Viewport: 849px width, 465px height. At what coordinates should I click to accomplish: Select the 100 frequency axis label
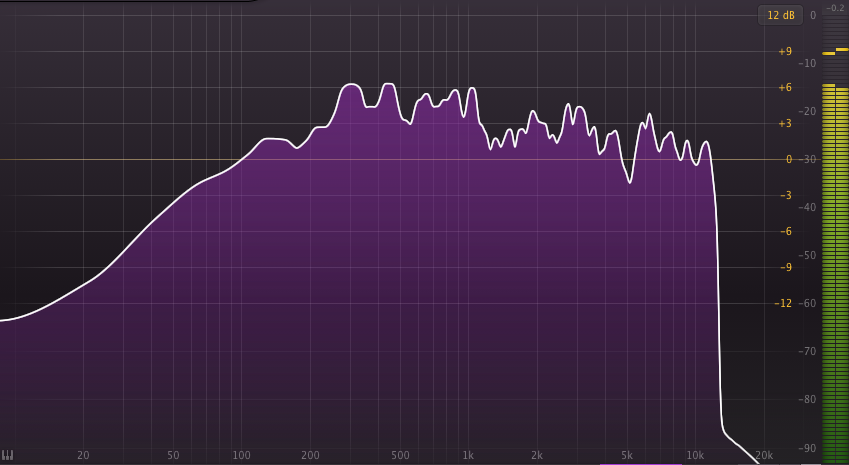(x=241, y=455)
